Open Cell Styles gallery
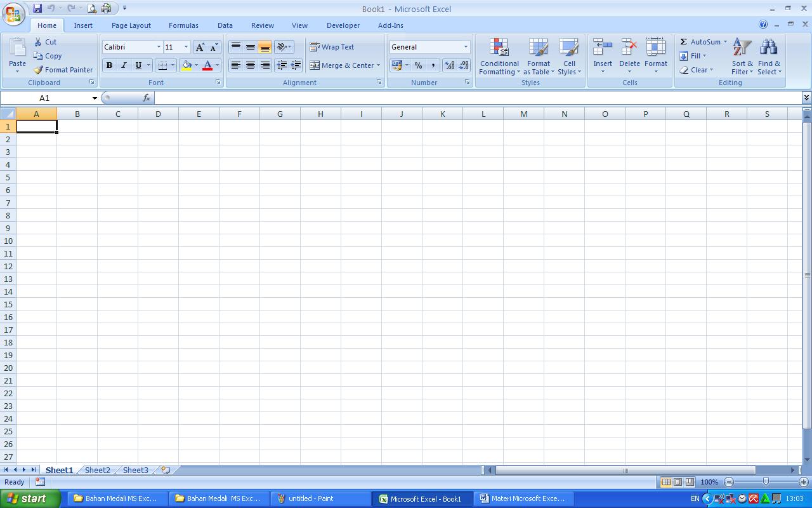The height and width of the screenshot is (508, 812). 569,57
